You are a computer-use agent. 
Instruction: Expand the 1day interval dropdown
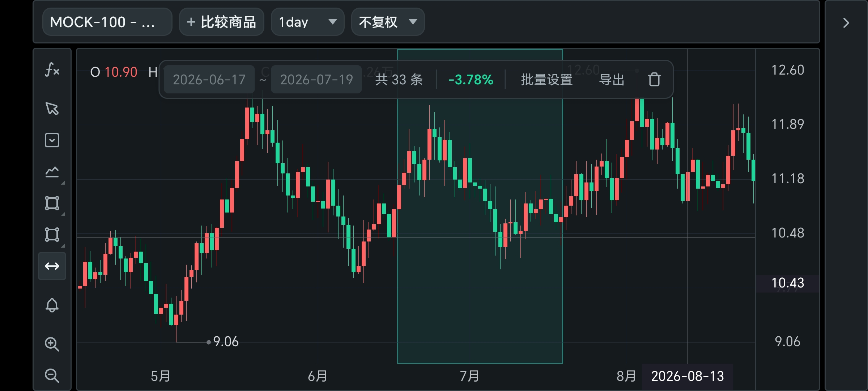(x=307, y=22)
